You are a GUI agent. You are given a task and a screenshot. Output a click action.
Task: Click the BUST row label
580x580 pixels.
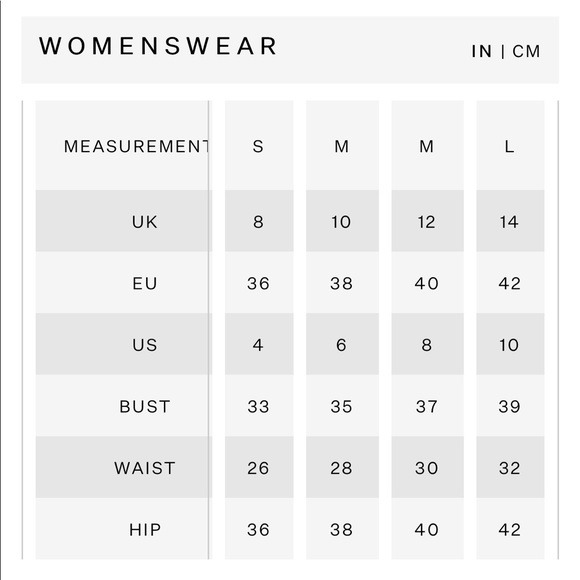click(145, 407)
